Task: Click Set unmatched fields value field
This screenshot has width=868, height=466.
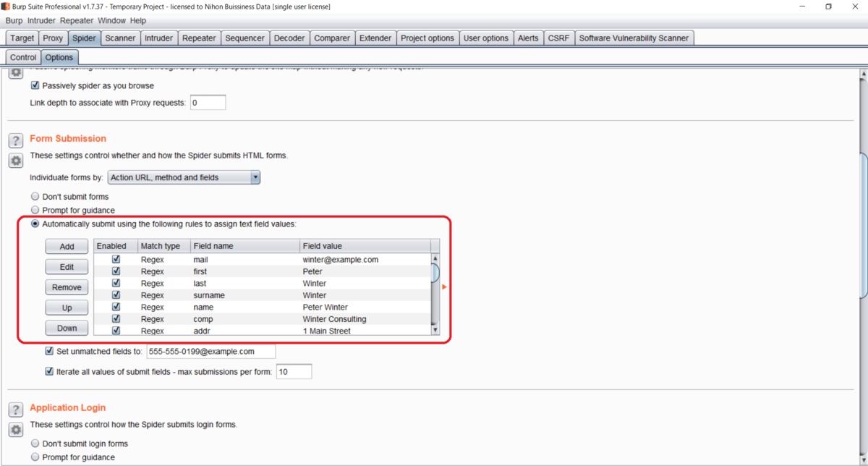Action: tap(210, 351)
